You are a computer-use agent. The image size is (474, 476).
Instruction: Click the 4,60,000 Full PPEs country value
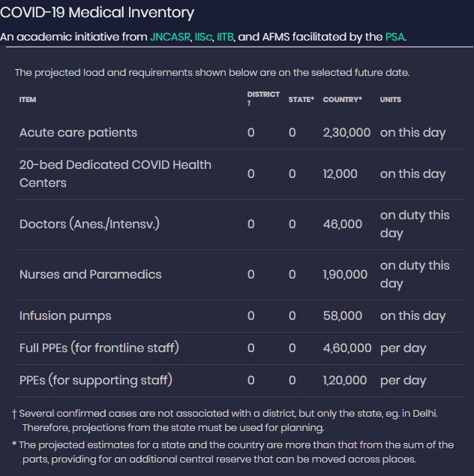346,348
